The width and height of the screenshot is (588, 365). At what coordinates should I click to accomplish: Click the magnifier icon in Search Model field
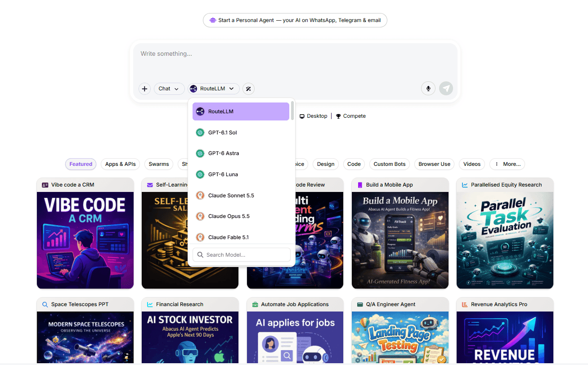[201, 255]
